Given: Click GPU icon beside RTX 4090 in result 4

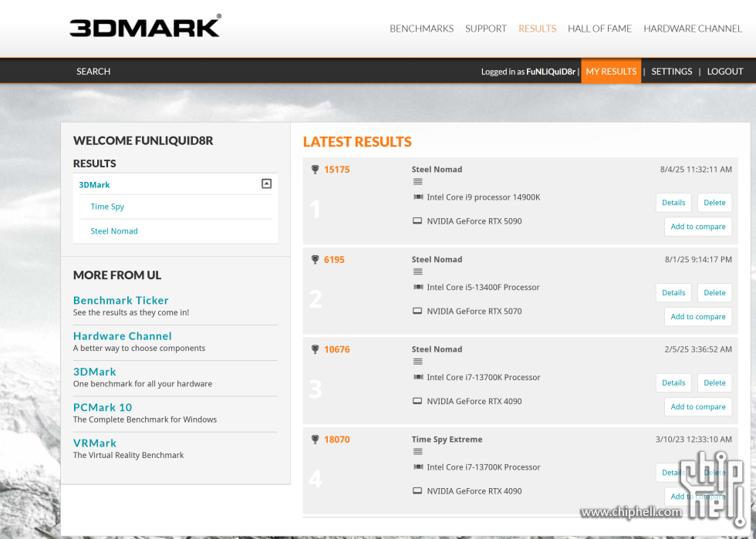Looking at the screenshot, I should point(417,491).
